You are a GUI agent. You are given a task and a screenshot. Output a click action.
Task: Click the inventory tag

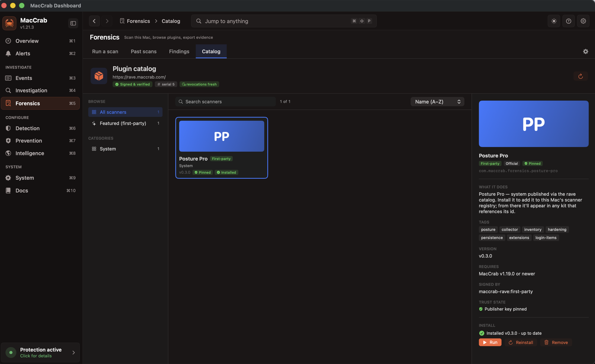tap(533, 229)
